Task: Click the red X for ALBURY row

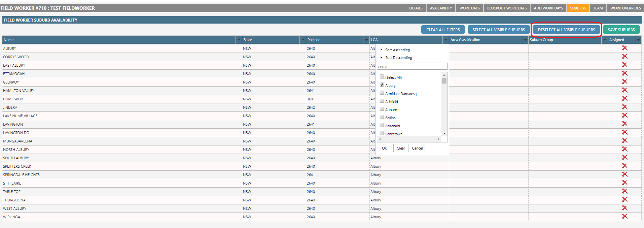Action: tap(624, 48)
